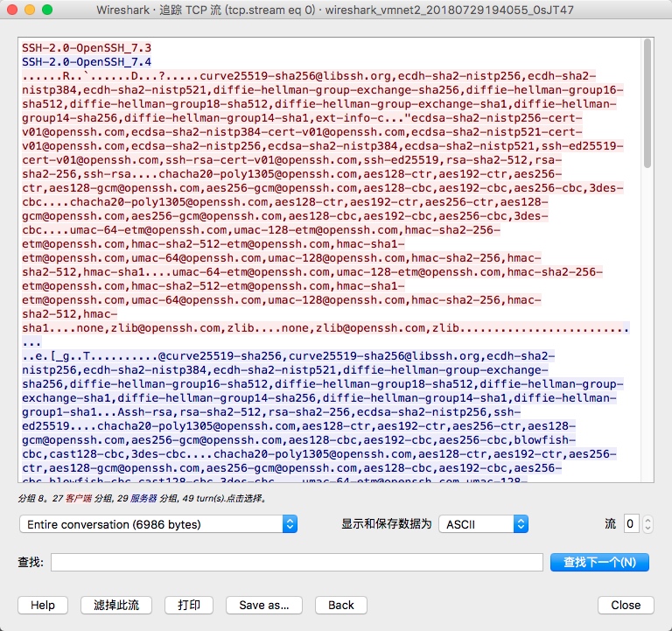This screenshot has height=631, width=672.
Task: Click the red close window button
Action: (12, 10)
